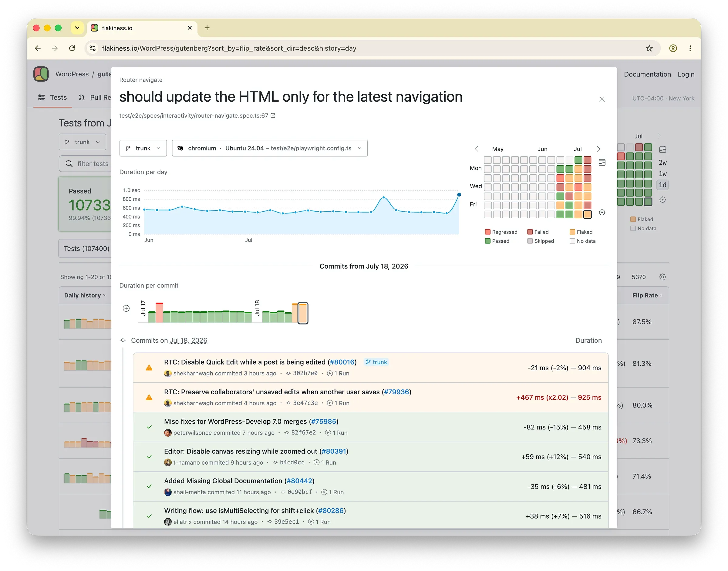Screen dimensions: 728x571
Task: Click the zoom-in plus icon for duration per commit
Action: (126, 308)
